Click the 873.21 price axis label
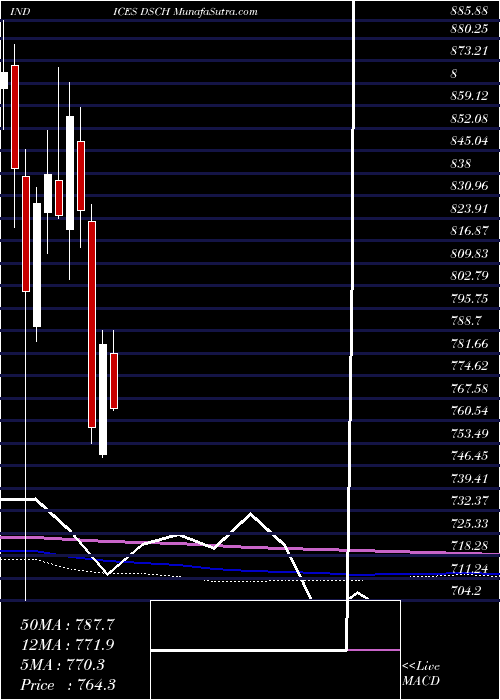Image resolution: width=500 pixels, height=700 pixels. (468, 51)
